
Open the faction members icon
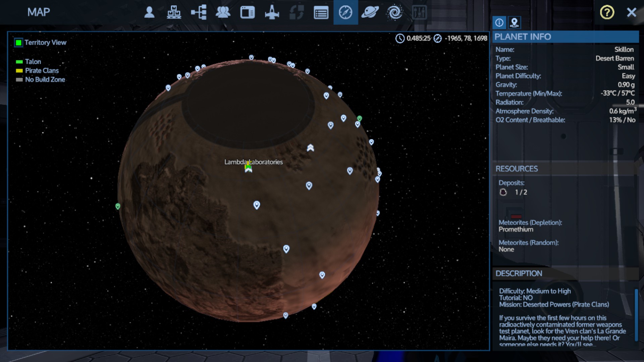tap(223, 12)
